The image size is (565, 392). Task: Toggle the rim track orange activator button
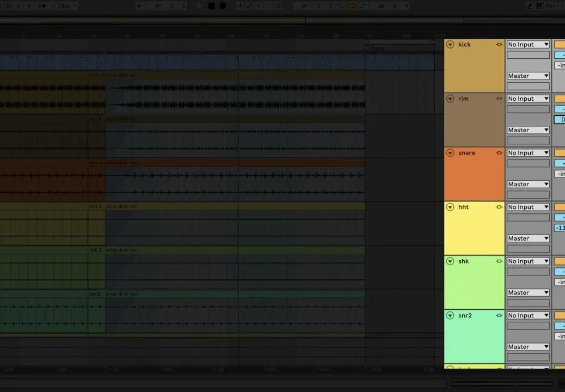(560, 99)
